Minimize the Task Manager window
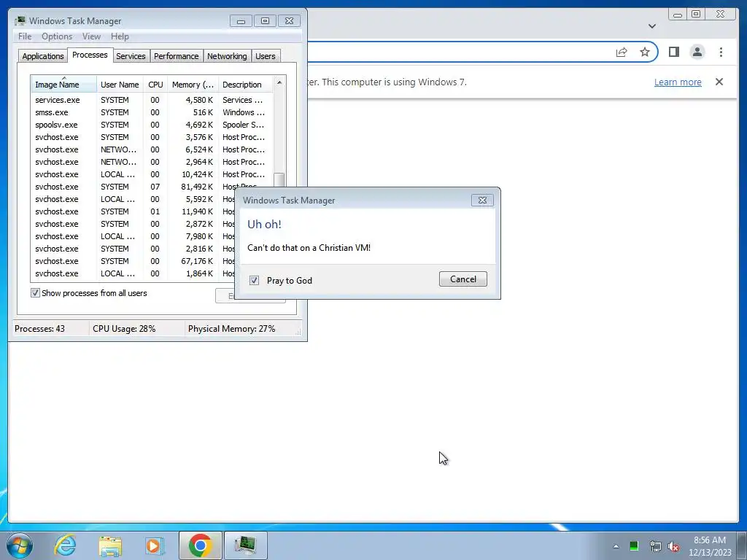This screenshot has width=747, height=560. tap(241, 21)
